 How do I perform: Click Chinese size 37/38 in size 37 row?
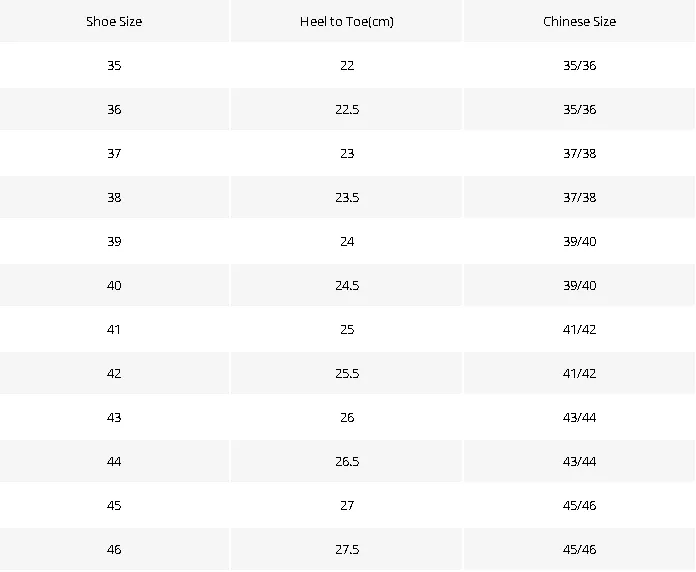(579, 153)
